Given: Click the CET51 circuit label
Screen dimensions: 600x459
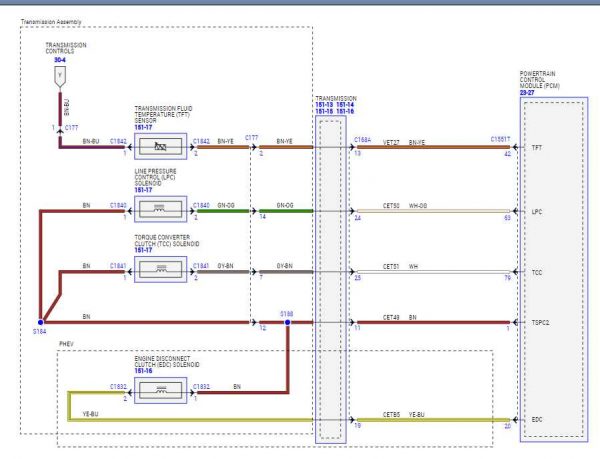Looking at the screenshot, I should (x=391, y=267).
